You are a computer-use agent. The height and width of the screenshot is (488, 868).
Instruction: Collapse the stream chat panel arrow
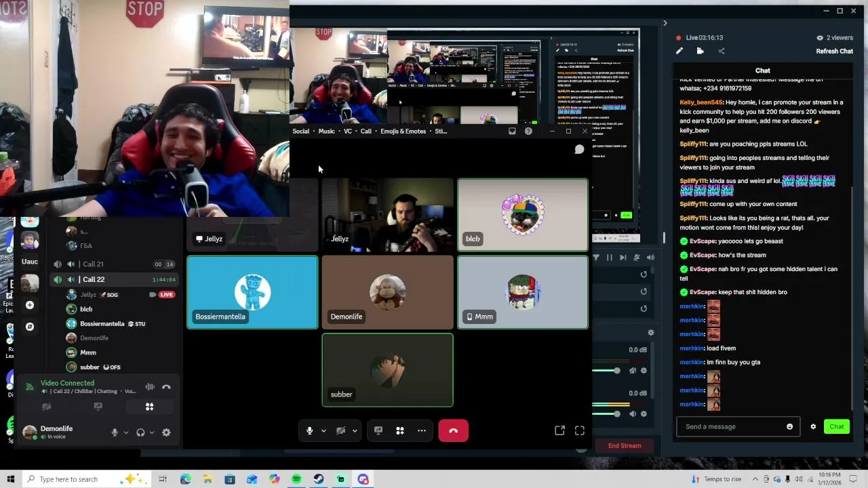[665, 23]
